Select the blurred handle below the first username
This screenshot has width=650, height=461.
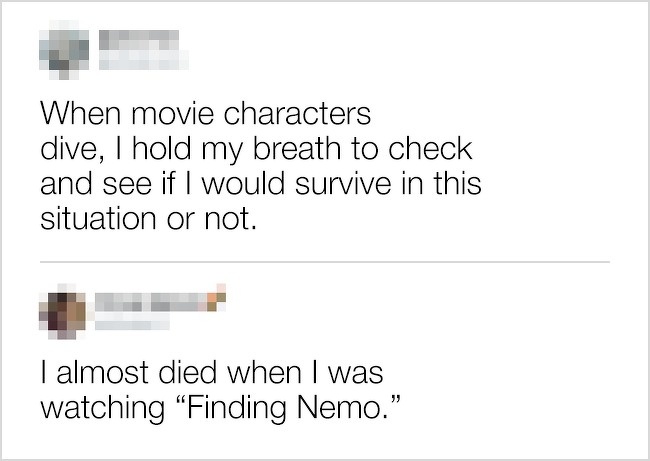(143, 60)
